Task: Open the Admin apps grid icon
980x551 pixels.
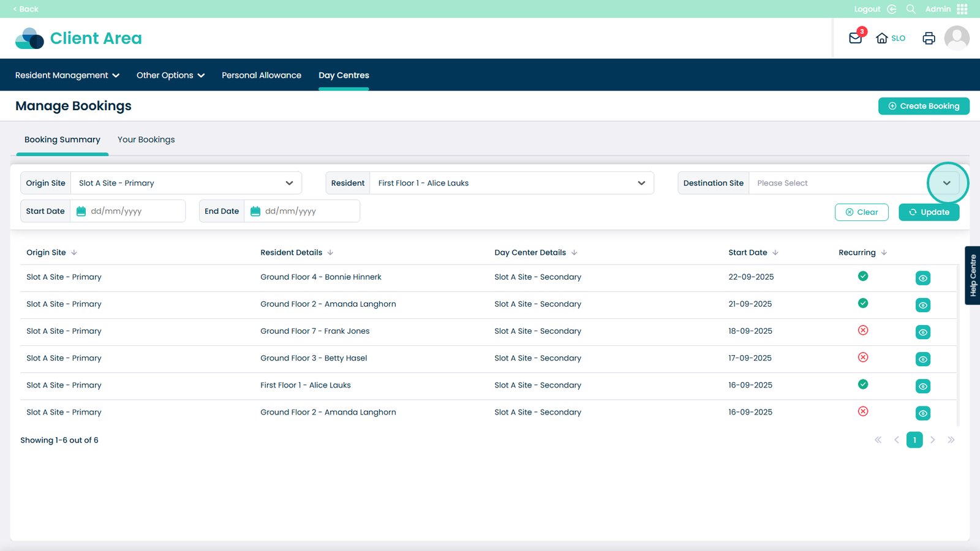Action: (962, 9)
